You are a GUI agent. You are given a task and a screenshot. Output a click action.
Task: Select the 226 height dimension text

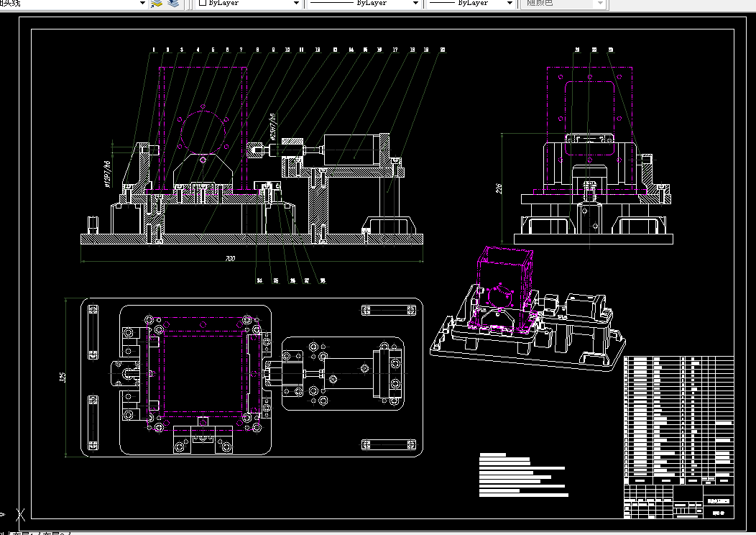[499, 188]
